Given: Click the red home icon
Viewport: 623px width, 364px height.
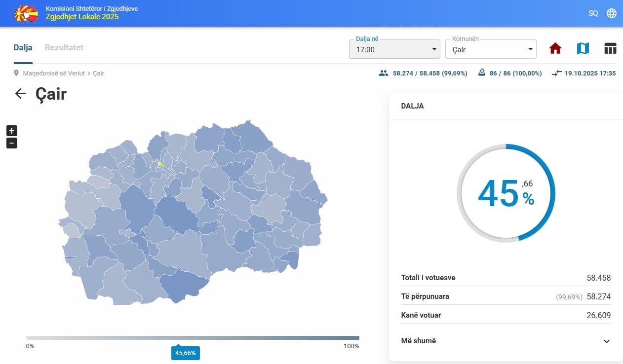Looking at the screenshot, I should point(555,48).
